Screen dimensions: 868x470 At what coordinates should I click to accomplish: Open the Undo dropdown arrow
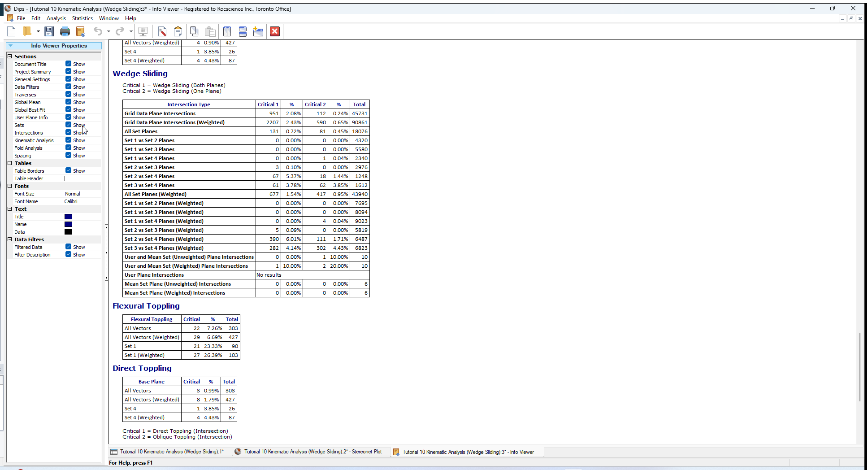[x=108, y=31]
